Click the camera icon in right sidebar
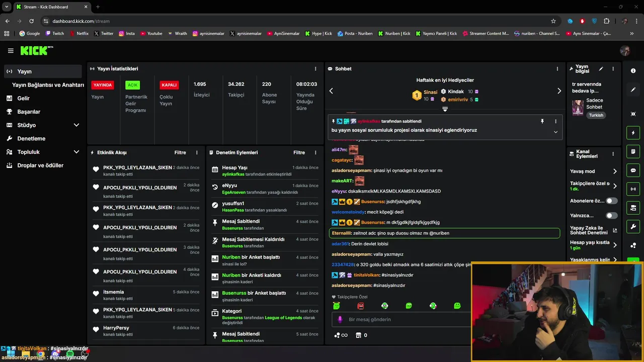Screen dimensions: 644x362 coord(633,208)
